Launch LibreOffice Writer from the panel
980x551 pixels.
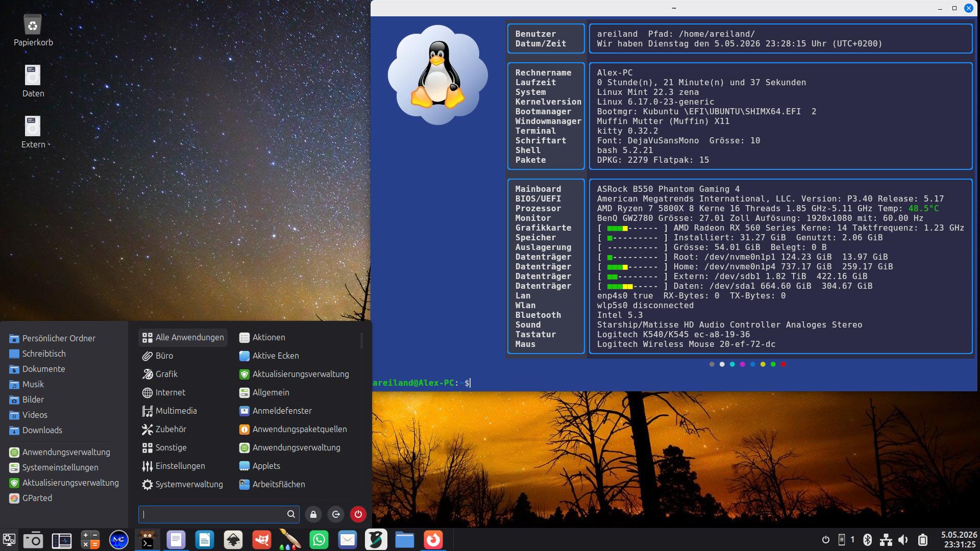point(205,540)
